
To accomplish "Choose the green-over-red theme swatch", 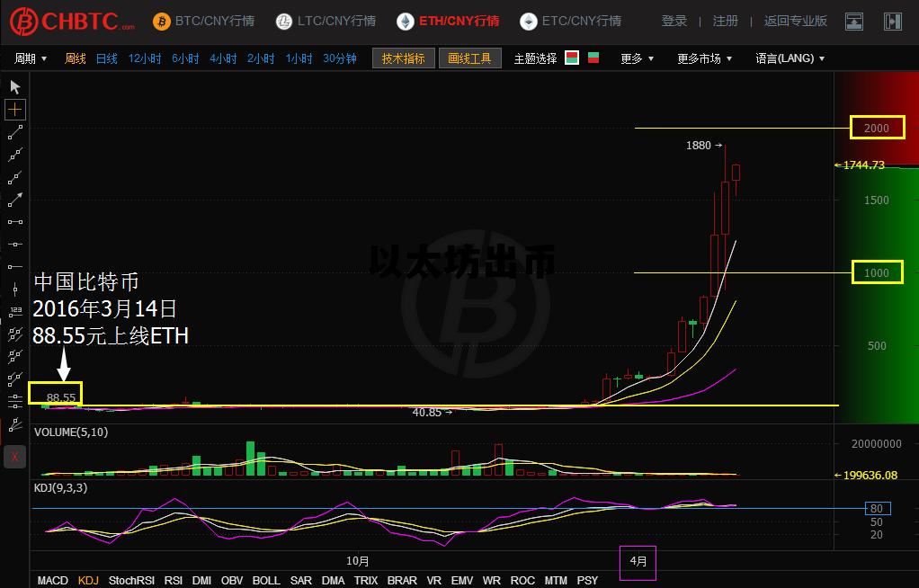I will pos(593,58).
